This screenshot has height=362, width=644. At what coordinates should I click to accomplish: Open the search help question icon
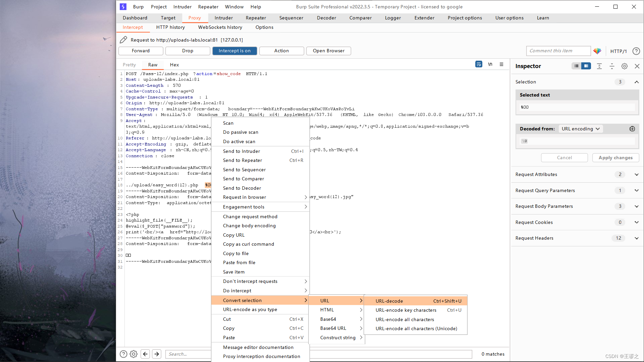point(123,354)
